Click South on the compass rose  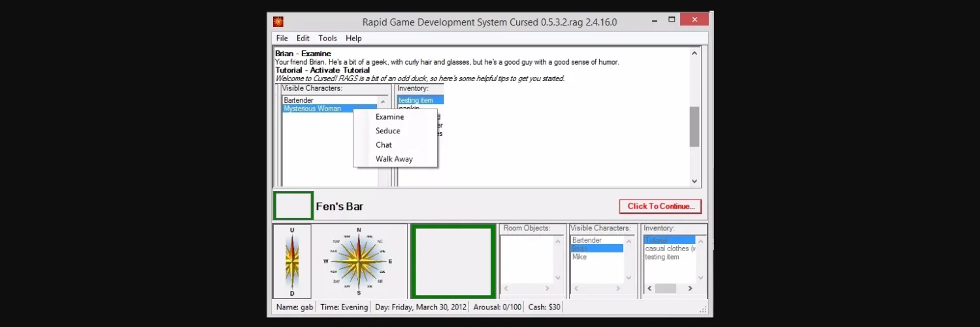point(359,292)
